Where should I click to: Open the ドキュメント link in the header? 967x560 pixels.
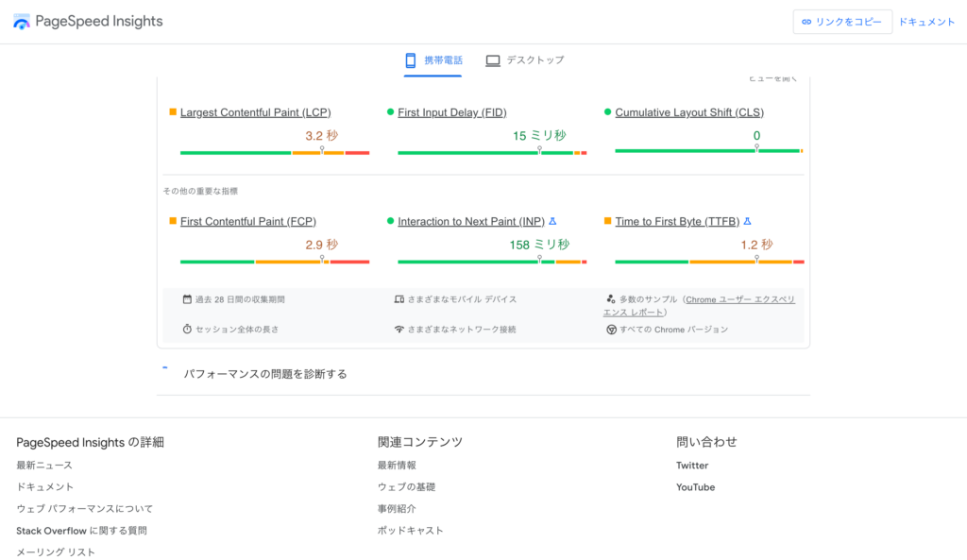pos(926,22)
